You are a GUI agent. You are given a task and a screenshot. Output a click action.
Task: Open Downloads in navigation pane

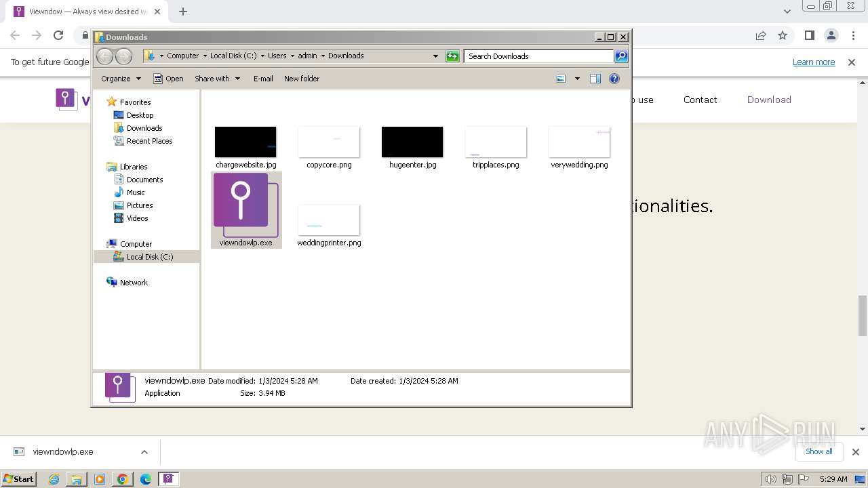click(144, 128)
